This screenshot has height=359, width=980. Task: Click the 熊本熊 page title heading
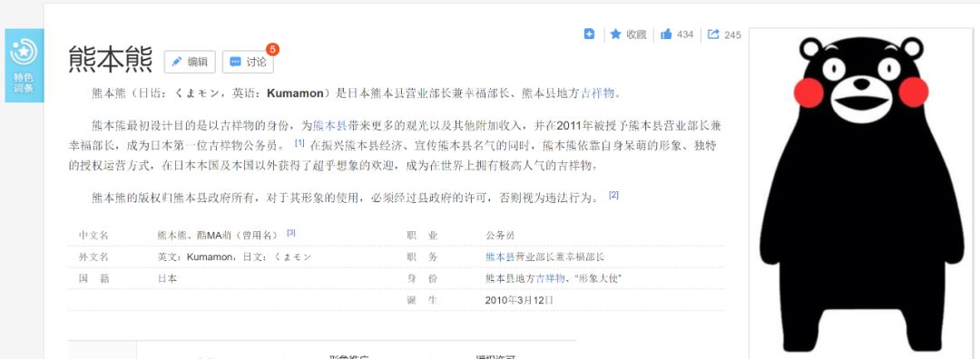[x=110, y=60]
